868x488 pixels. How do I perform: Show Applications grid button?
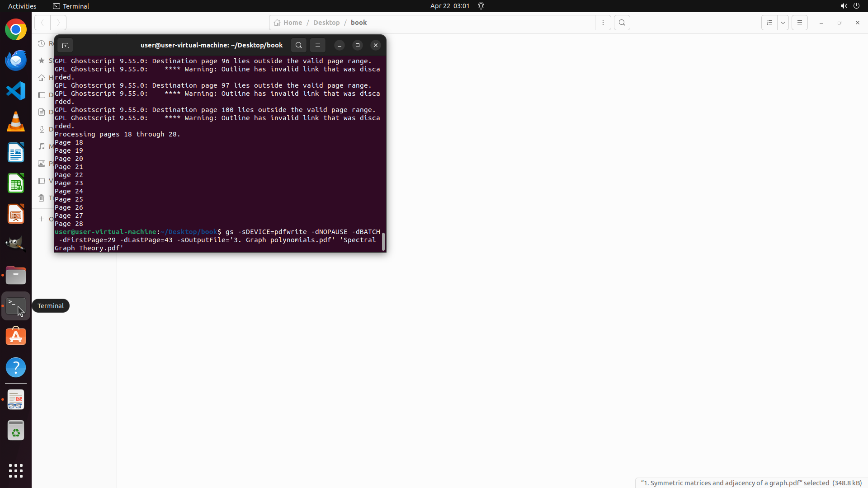point(16,470)
